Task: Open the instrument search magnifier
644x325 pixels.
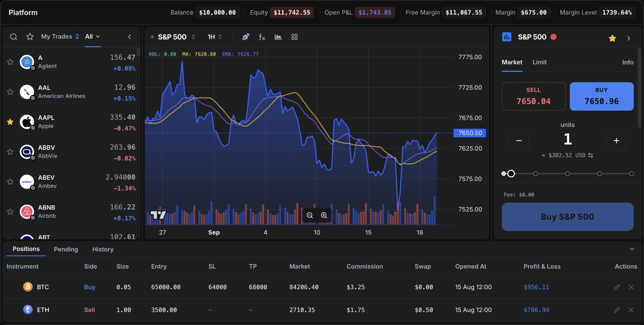Action: tap(14, 37)
